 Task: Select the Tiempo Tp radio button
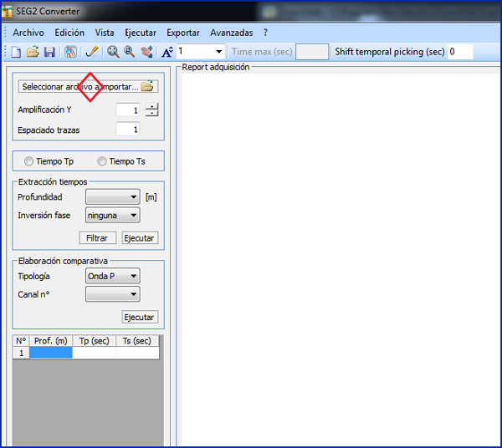coord(29,161)
